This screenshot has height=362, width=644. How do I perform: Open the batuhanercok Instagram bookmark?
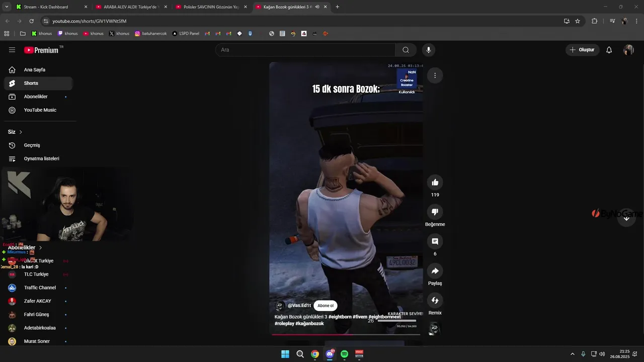(151, 34)
